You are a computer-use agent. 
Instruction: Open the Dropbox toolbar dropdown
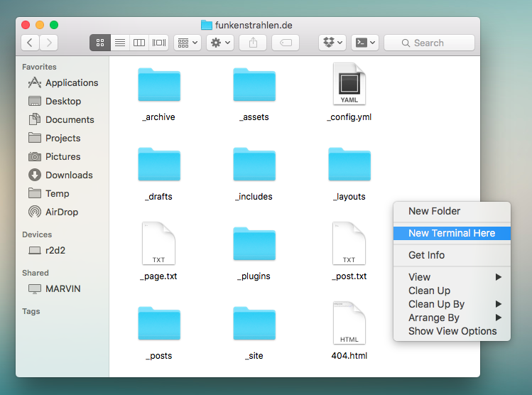[x=332, y=43]
